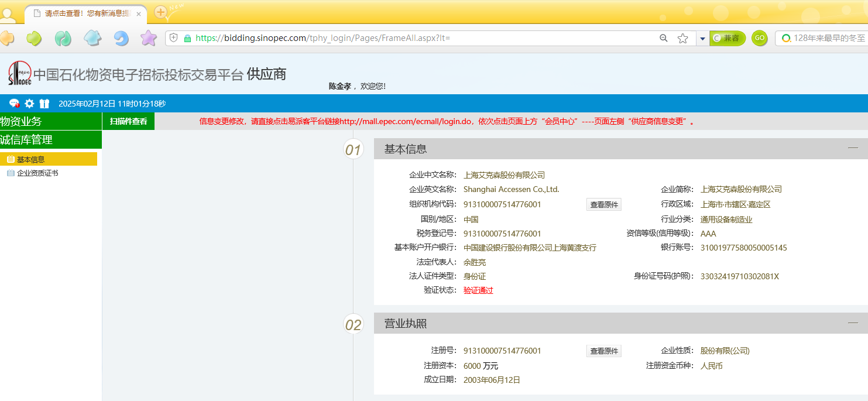Click the 扫描件查看 tab

pos(128,122)
